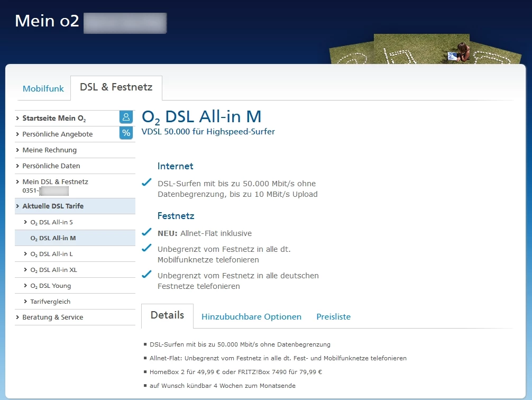The height and width of the screenshot is (400, 532).
Task: Click chevron next to O2 DSL Young
Action: tap(25, 286)
